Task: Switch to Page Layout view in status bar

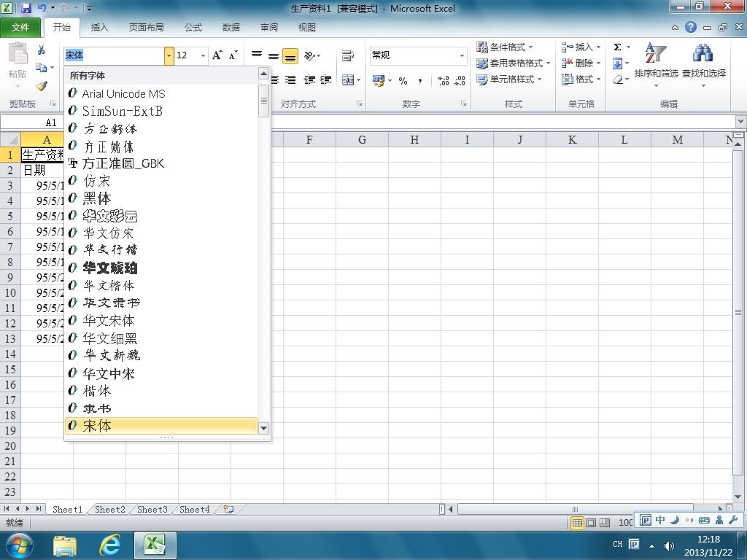Action: [591, 523]
